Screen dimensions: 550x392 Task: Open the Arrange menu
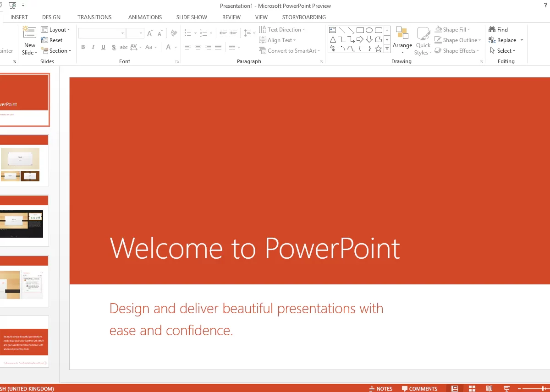402,40
